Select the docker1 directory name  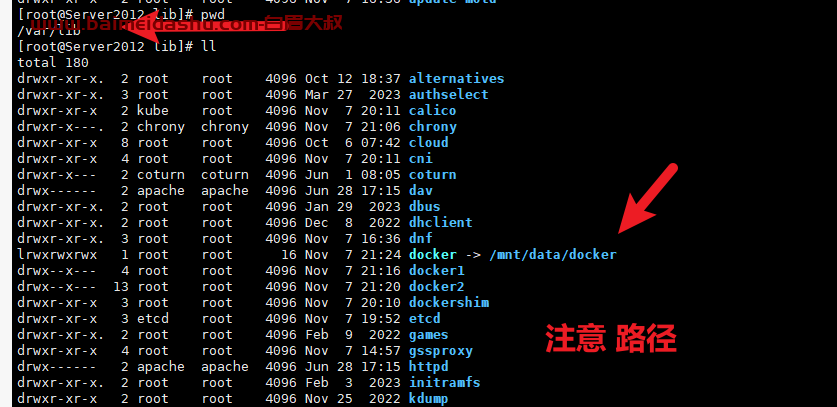[437, 271]
